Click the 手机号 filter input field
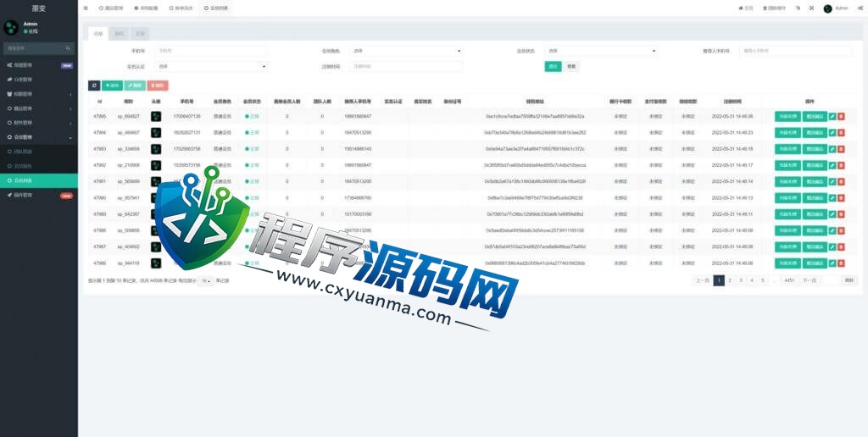Image resolution: width=868 pixels, height=437 pixels. (211, 51)
